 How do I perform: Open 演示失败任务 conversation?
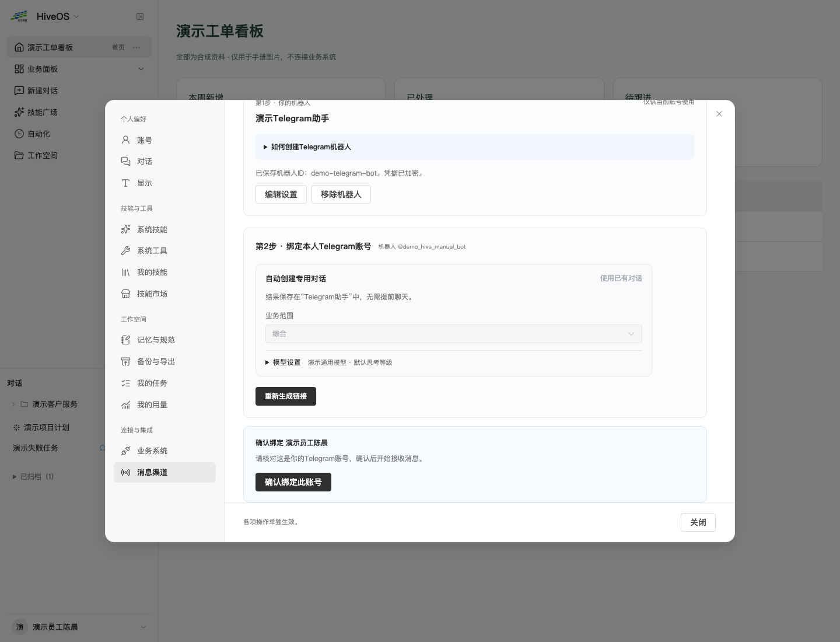tap(36, 448)
